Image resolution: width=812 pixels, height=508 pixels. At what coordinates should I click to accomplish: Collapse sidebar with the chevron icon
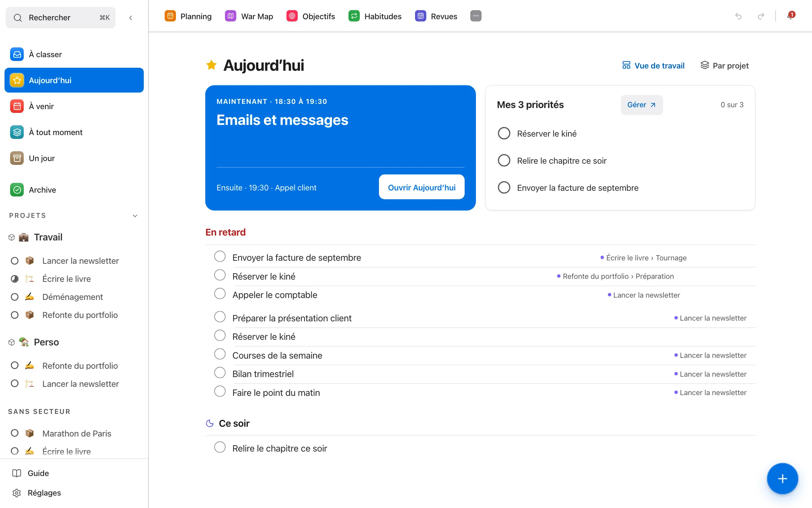pos(130,18)
